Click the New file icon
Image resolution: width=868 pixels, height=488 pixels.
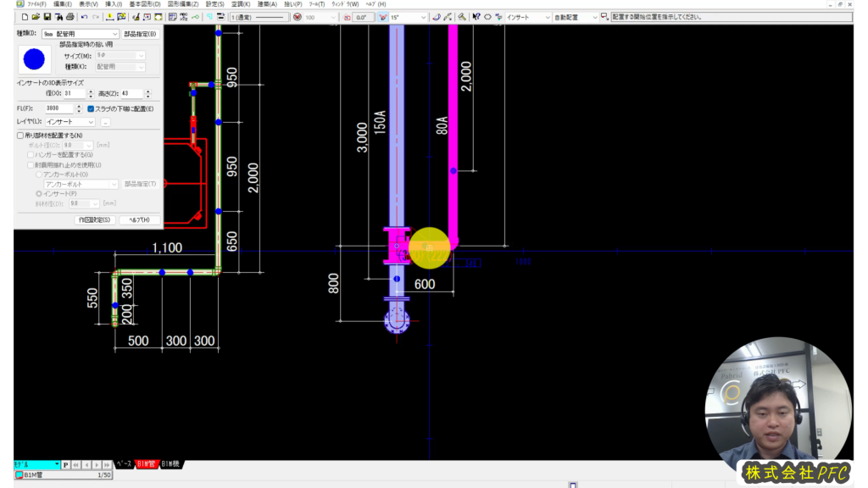[25, 17]
